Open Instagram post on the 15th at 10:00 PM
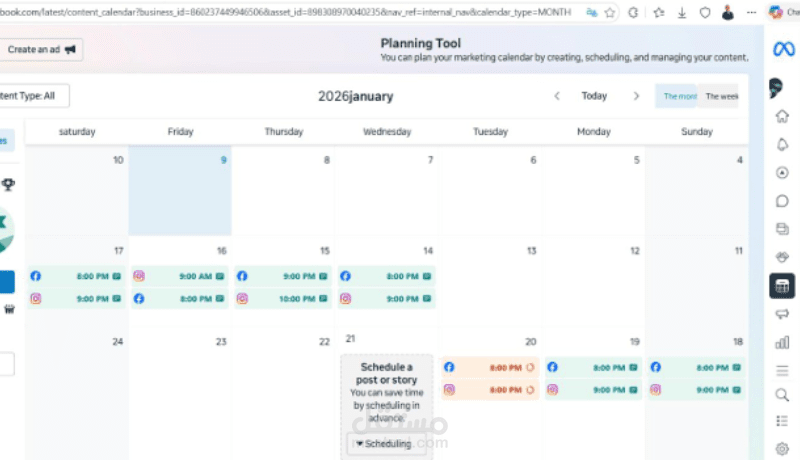The height and width of the screenshot is (460, 800). 283,298
